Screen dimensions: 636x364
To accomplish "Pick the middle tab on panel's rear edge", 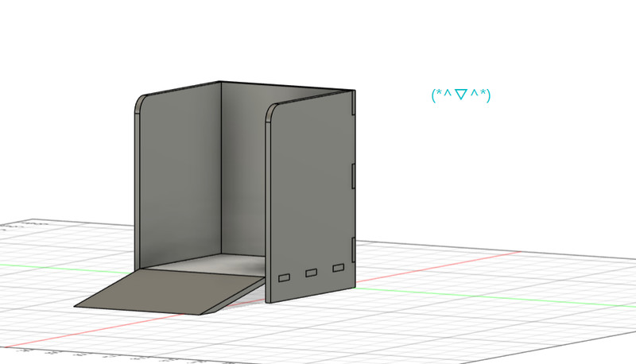I will 354,176.
